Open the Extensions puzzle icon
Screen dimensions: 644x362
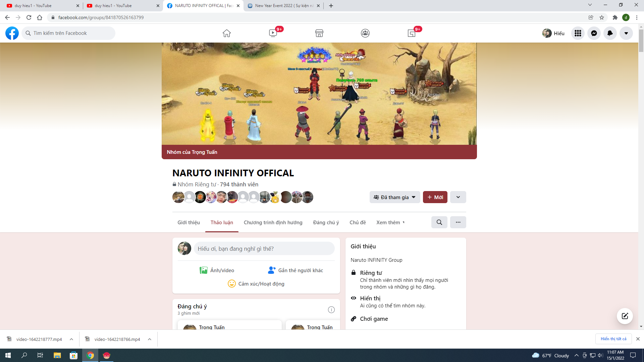click(615, 17)
